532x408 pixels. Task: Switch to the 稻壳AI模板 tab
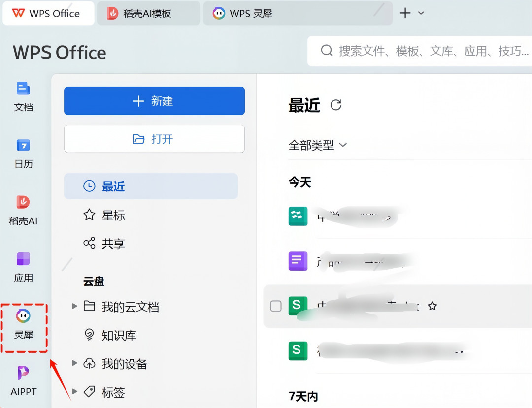149,14
